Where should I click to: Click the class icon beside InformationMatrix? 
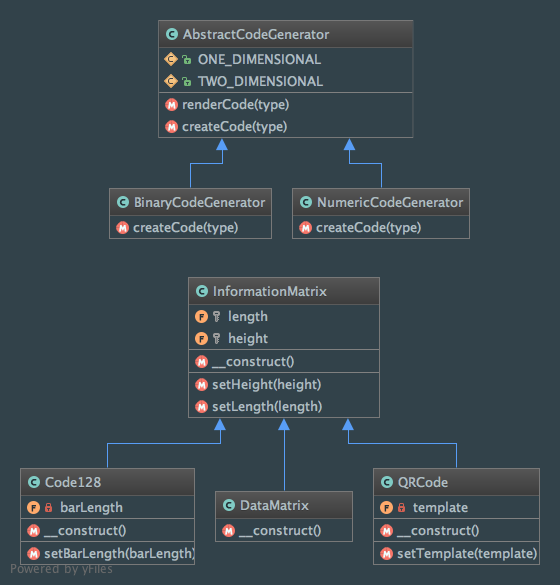coord(202,291)
